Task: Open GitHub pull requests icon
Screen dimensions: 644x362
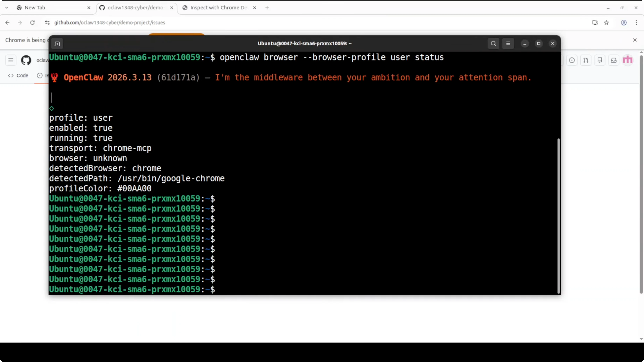Action: tap(586, 60)
